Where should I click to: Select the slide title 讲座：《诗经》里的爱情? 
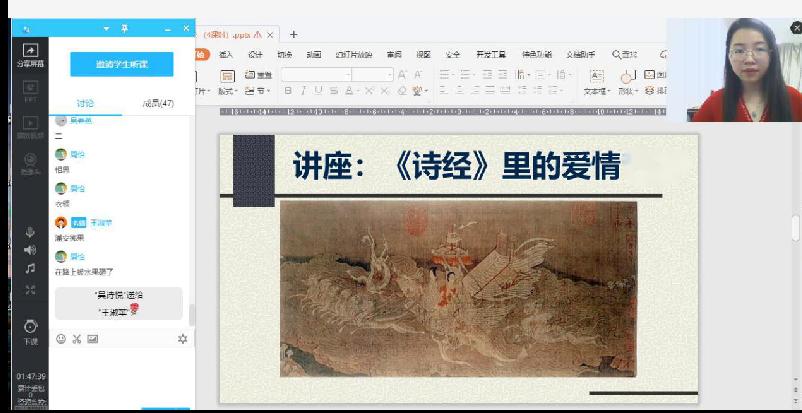pos(457,165)
